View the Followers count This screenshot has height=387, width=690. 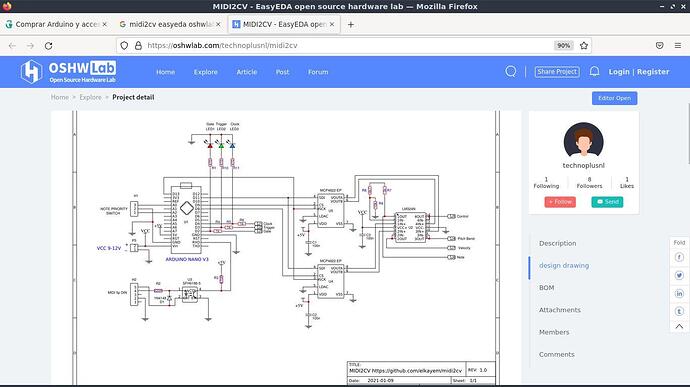coord(589,183)
